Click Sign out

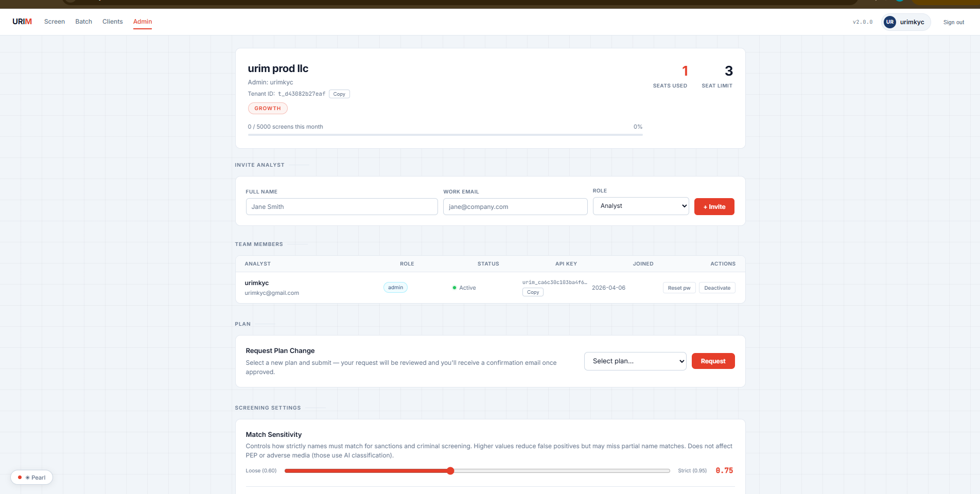(x=954, y=22)
